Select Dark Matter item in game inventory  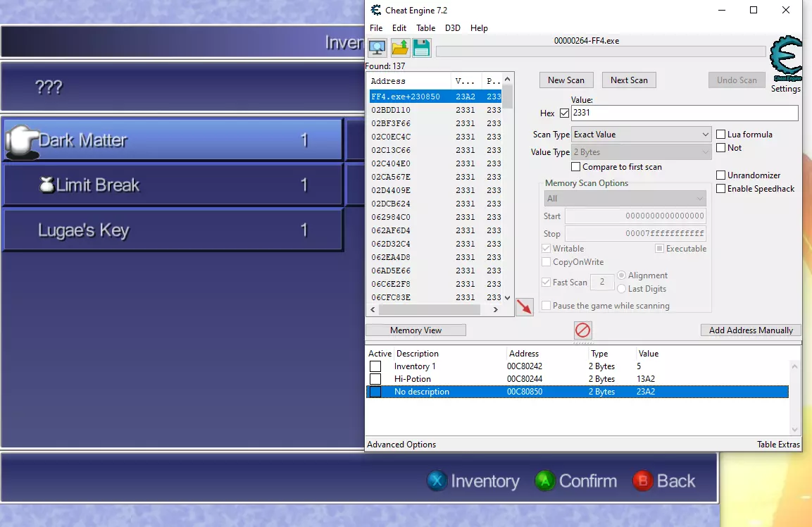173,140
